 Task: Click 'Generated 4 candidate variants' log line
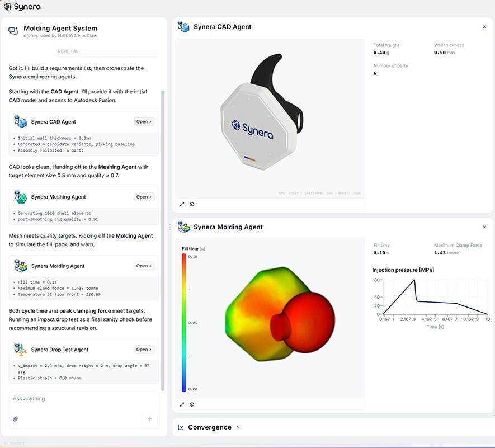pos(76,144)
